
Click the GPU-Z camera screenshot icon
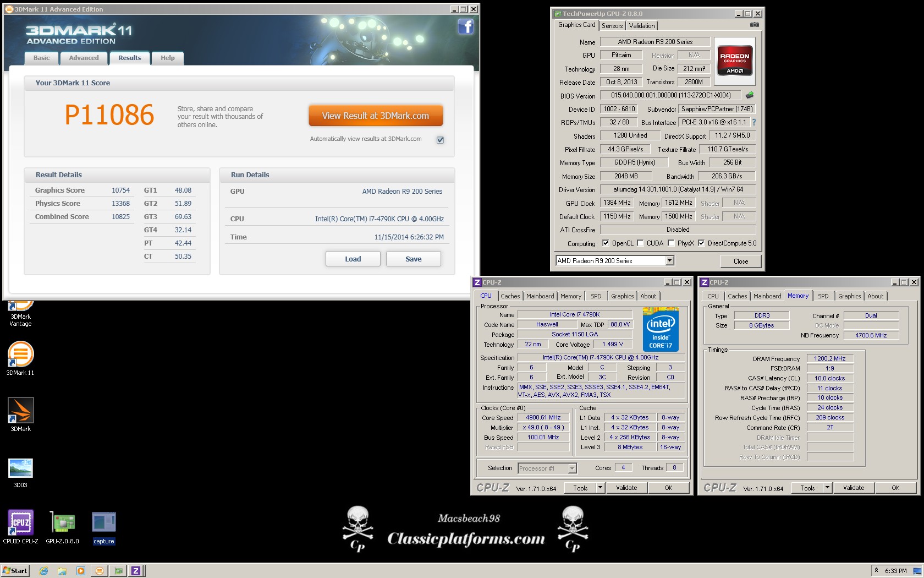pyautogui.click(x=755, y=25)
